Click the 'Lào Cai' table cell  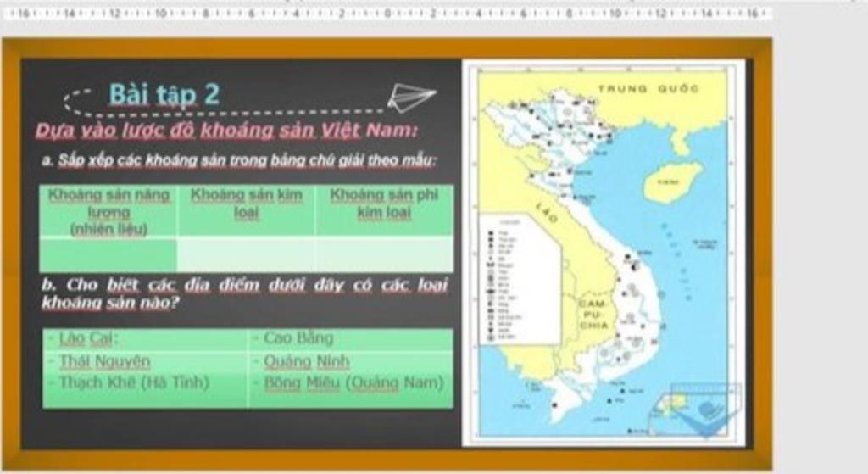pyautogui.click(x=145, y=338)
